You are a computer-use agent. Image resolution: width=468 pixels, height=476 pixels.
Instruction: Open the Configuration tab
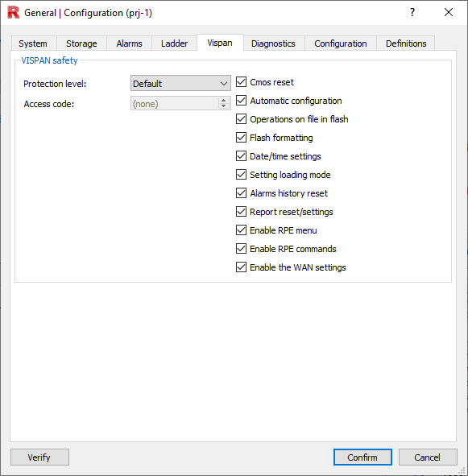[x=341, y=43]
